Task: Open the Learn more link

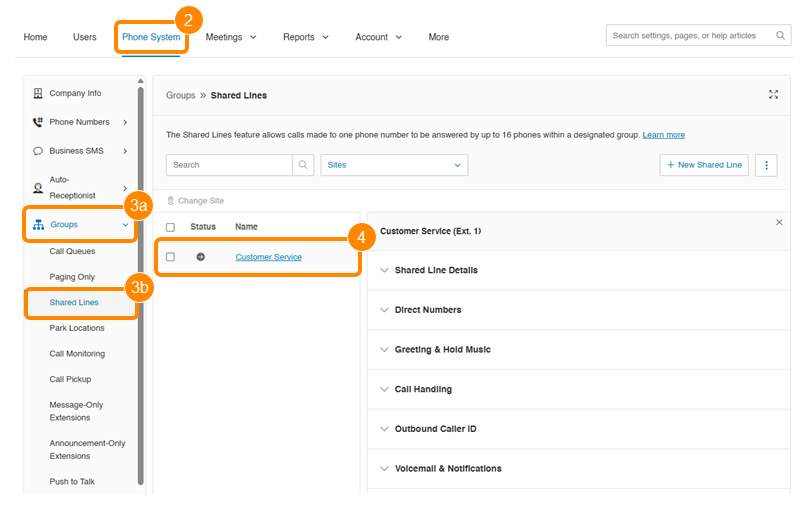Action: (x=664, y=135)
